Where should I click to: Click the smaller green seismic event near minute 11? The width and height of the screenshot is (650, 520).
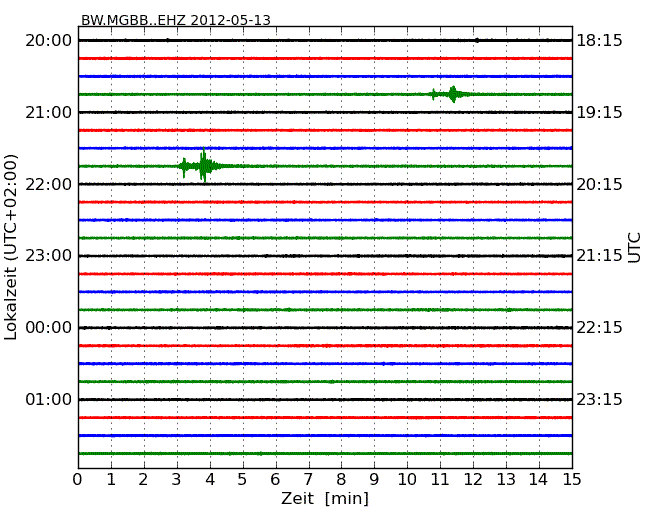point(451,94)
